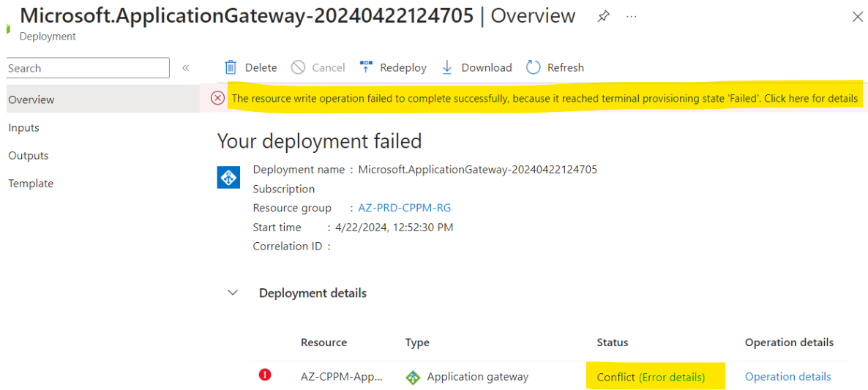868x390 pixels.
Task: Click the Refresh button label
Action: click(x=565, y=67)
